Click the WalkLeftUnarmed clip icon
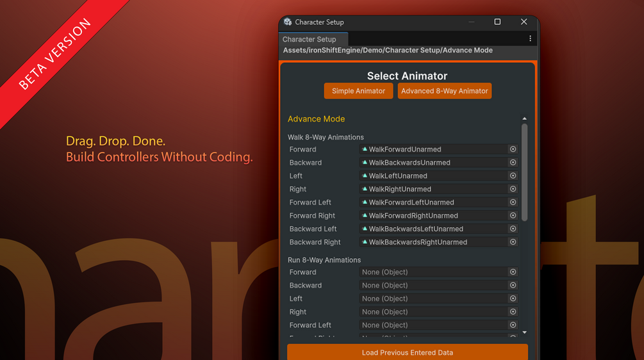 365,176
